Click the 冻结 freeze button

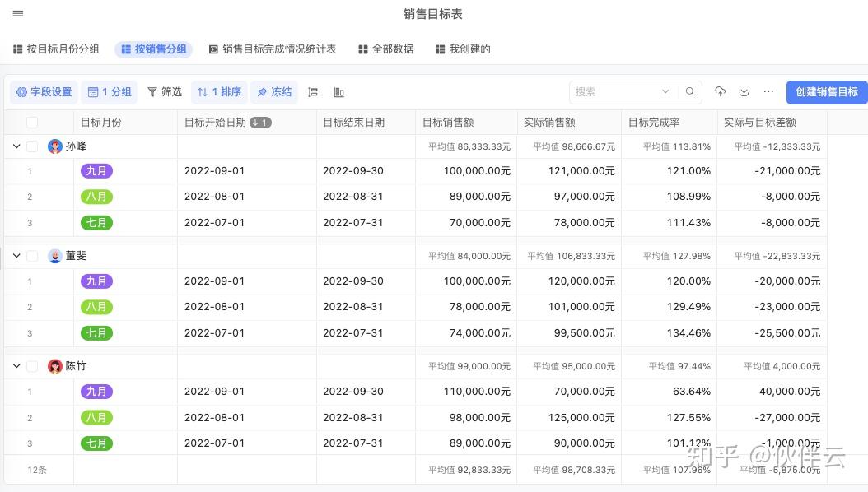[x=274, y=92]
